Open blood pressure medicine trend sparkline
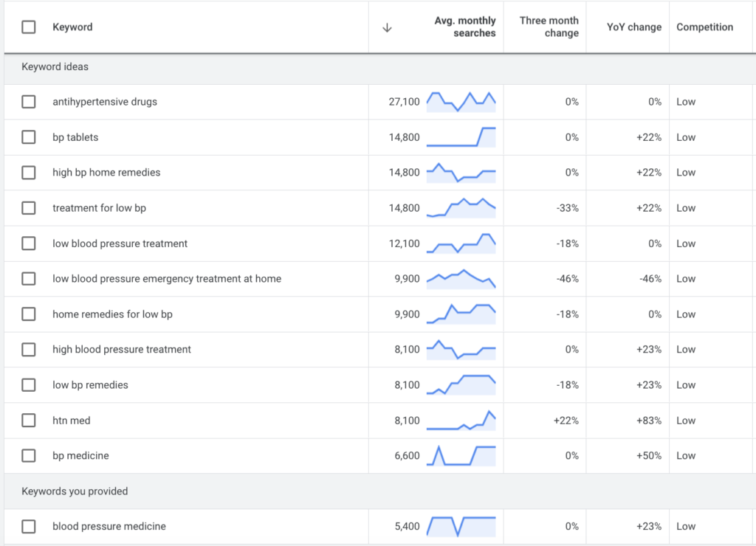This screenshot has width=756, height=546. [461, 526]
